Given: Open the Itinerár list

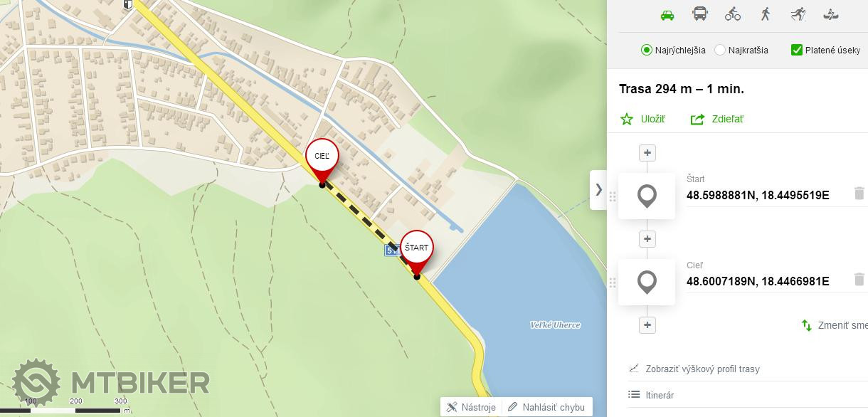Looking at the screenshot, I should (x=652, y=395).
